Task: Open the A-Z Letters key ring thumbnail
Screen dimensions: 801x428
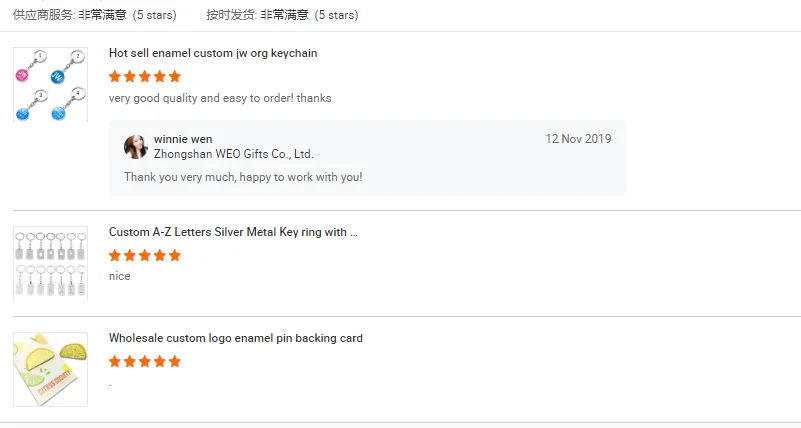Action: click(50, 263)
